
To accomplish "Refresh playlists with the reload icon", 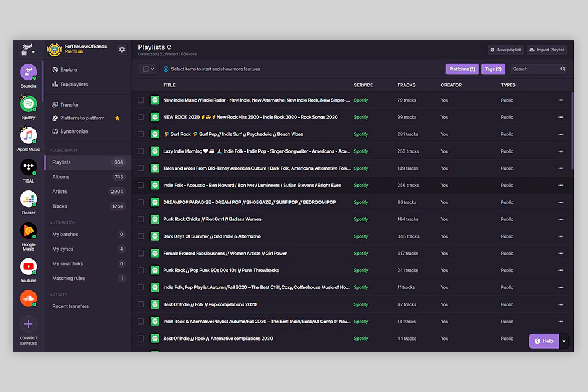I will [169, 47].
